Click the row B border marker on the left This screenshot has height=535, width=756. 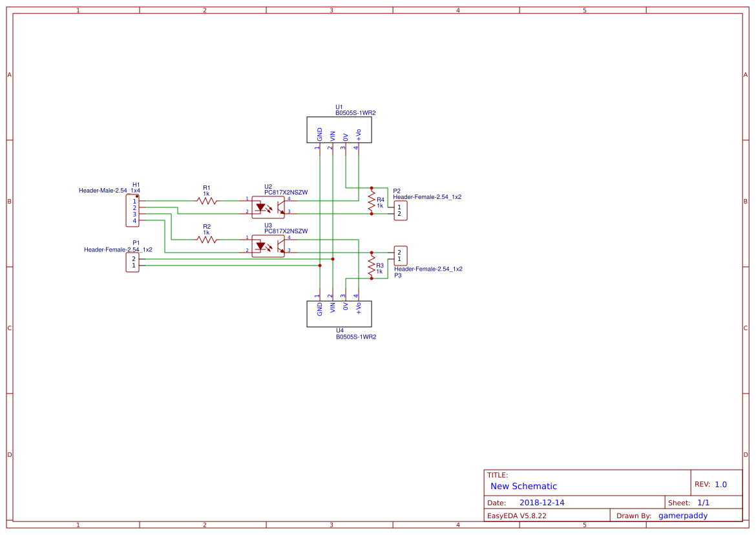9,201
